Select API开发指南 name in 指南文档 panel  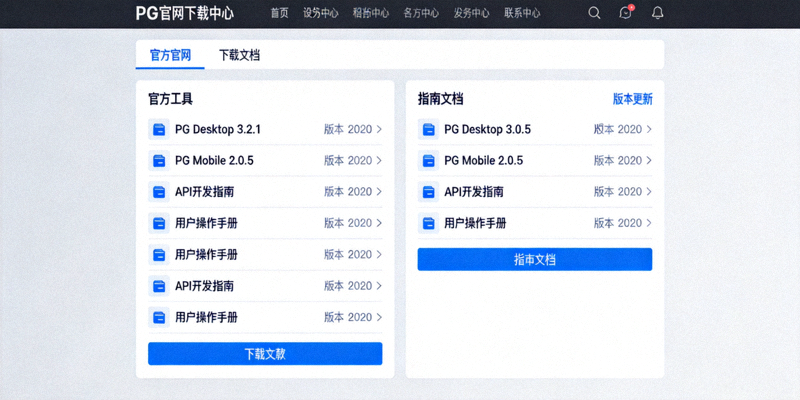pos(474,192)
